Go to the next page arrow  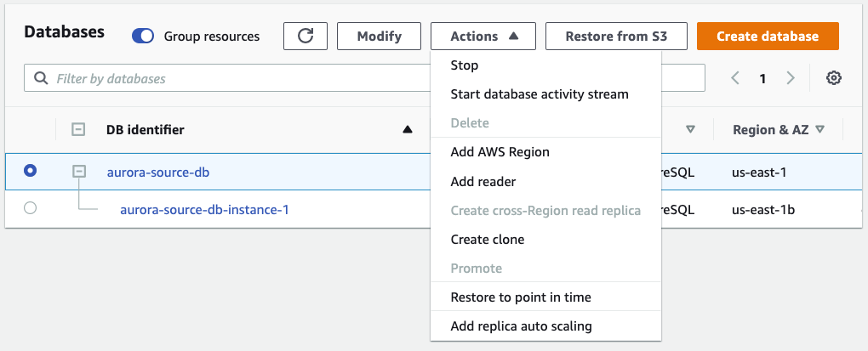pyautogui.click(x=791, y=78)
